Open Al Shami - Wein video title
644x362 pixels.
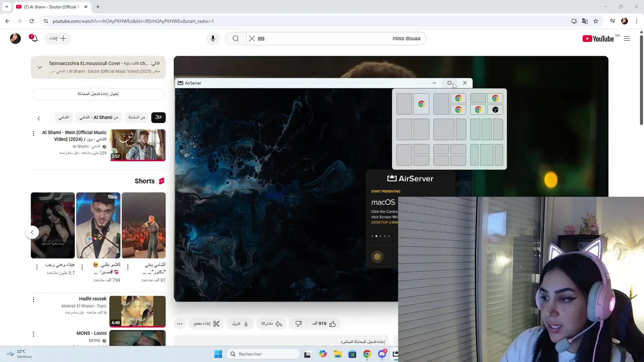pos(74,136)
